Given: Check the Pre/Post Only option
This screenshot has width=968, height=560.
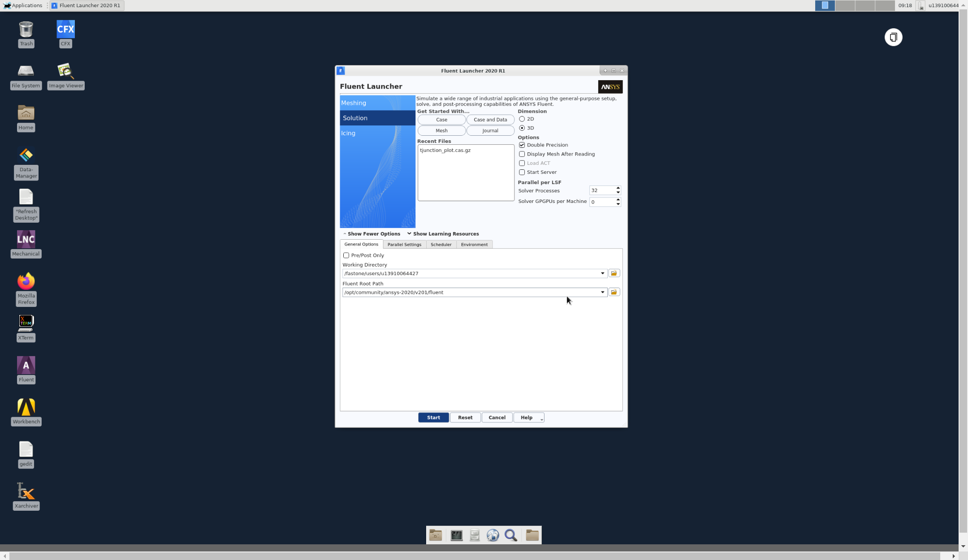Looking at the screenshot, I should tap(346, 255).
